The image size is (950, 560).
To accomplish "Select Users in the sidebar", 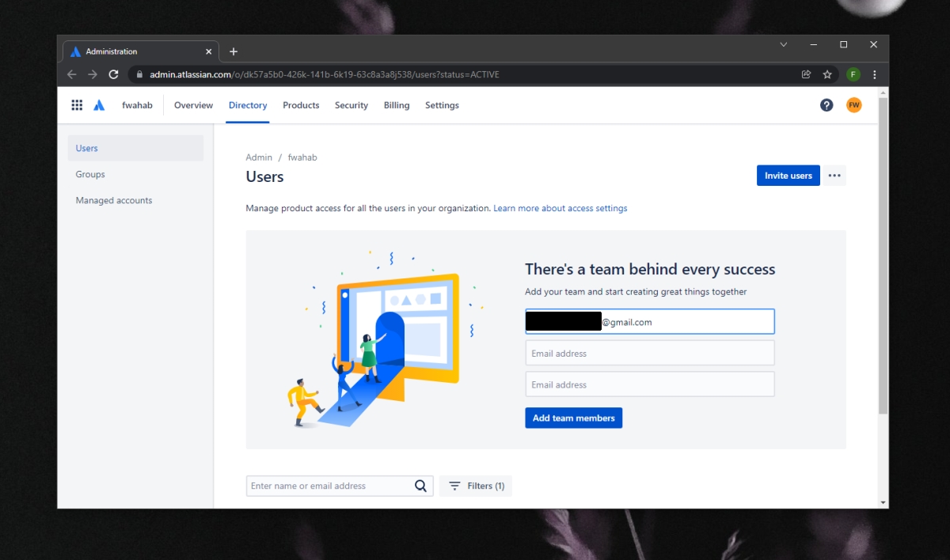I will click(x=135, y=148).
